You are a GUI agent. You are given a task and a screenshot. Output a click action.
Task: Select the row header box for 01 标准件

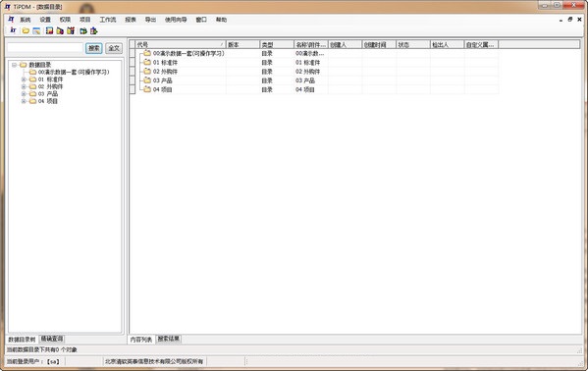coord(133,62)
